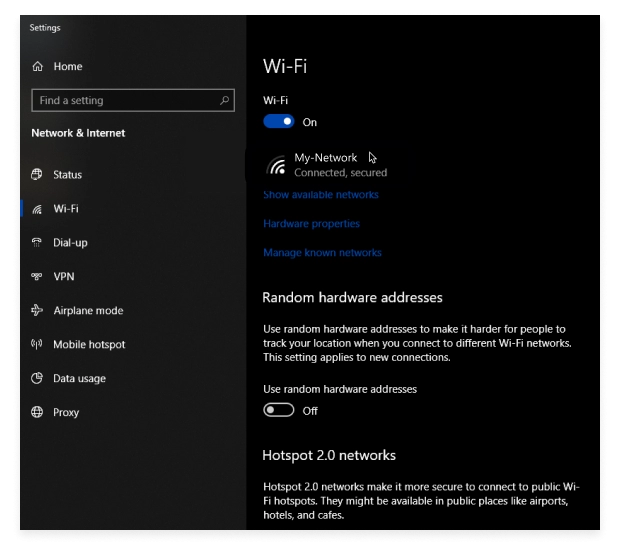620x545 pixels.
Task: Turn off the Wi-Fi toggle
Action: coord(279,122)
